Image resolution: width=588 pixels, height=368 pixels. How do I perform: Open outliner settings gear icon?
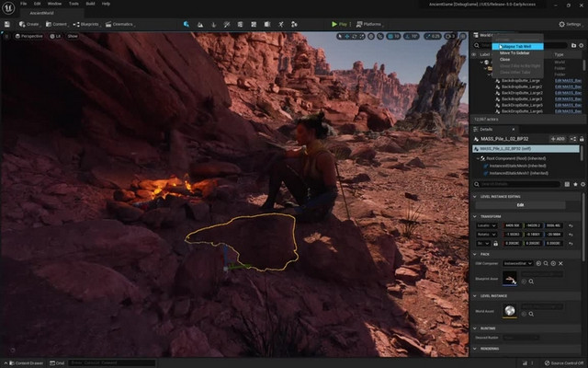pos(582,45)
